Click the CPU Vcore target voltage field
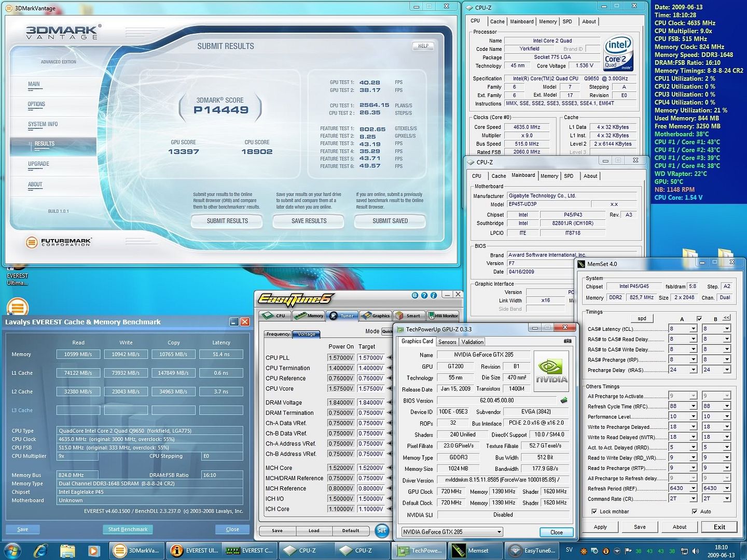 [x=370, y=388]
